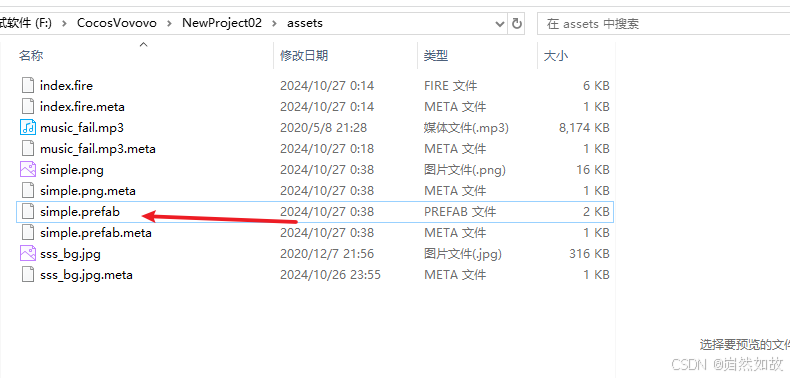Click the index.fire file icon
The width and height of the screenshot is (790, 378).
point(28,86)
